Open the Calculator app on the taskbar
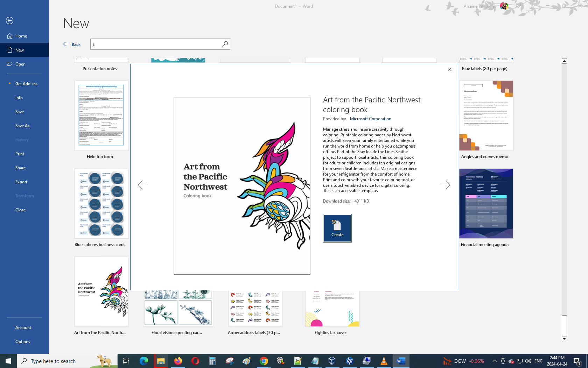 pyautogui.click(x=212, y=361)
